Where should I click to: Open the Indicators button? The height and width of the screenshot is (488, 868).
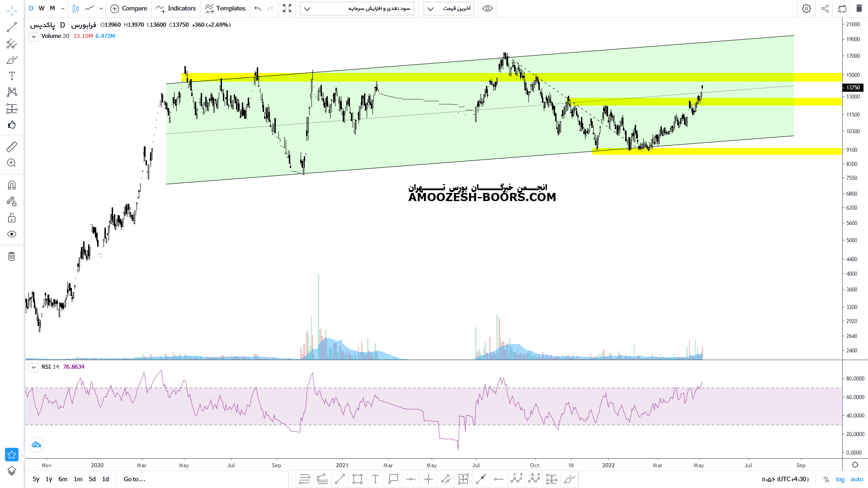coord(176,9)
